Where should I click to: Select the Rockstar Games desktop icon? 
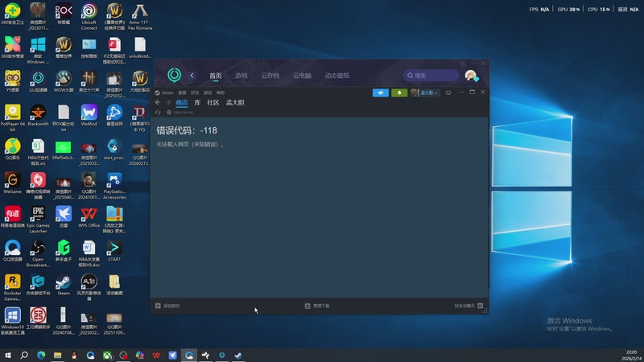(13, 288)
